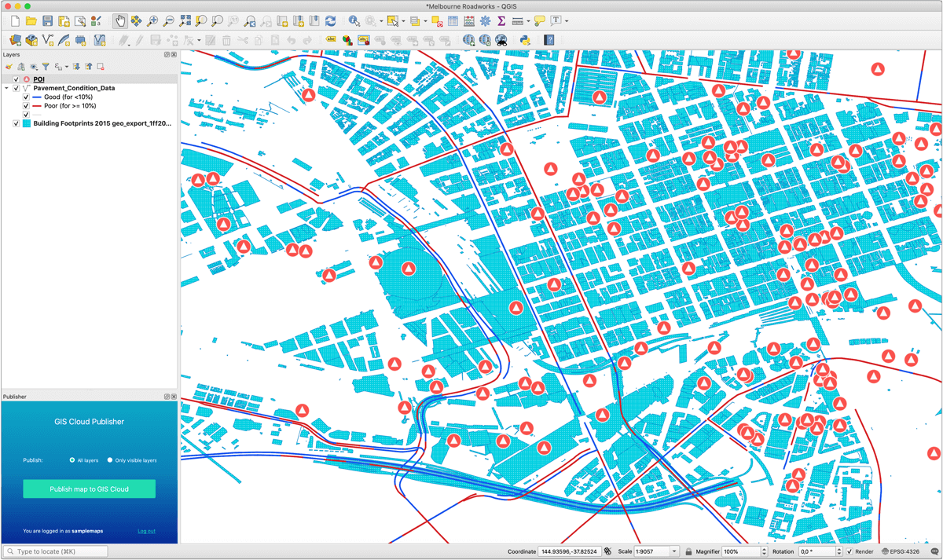Uncheck the Good (for <10%) category
Image resolution: width=943 pixels, height=560 pixels.
point(26,97)
